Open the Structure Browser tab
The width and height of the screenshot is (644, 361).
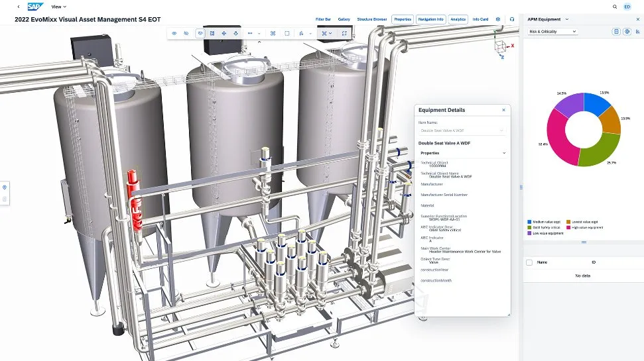[371, 19]
